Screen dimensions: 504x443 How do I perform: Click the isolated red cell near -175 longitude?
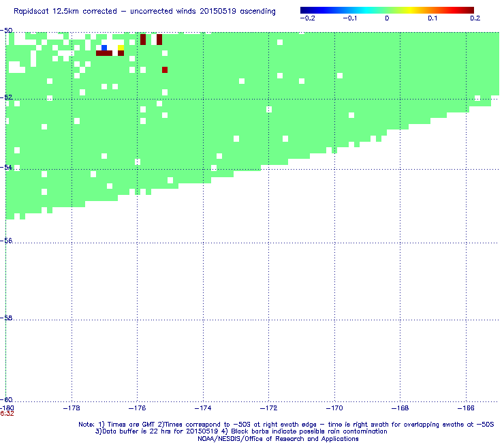tap(165, 70)
